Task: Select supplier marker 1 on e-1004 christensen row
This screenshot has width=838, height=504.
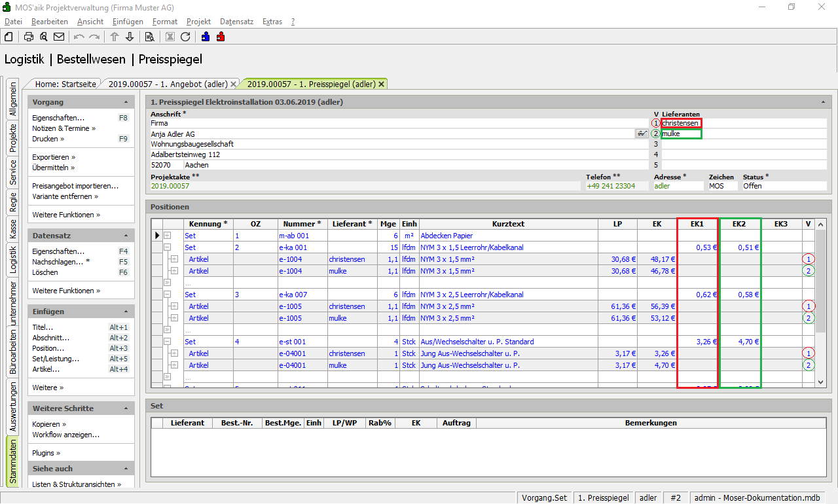Action: pyautogui.click(x=809, y=259)
